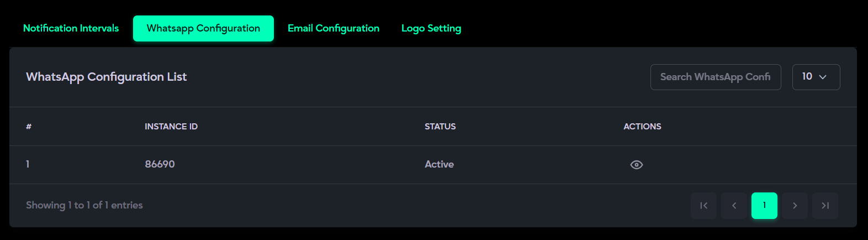The width and height of the screenshot is (868, 240).
Task: Open the entries-per-page dropdown showing 10
Action: pos(816,77)
